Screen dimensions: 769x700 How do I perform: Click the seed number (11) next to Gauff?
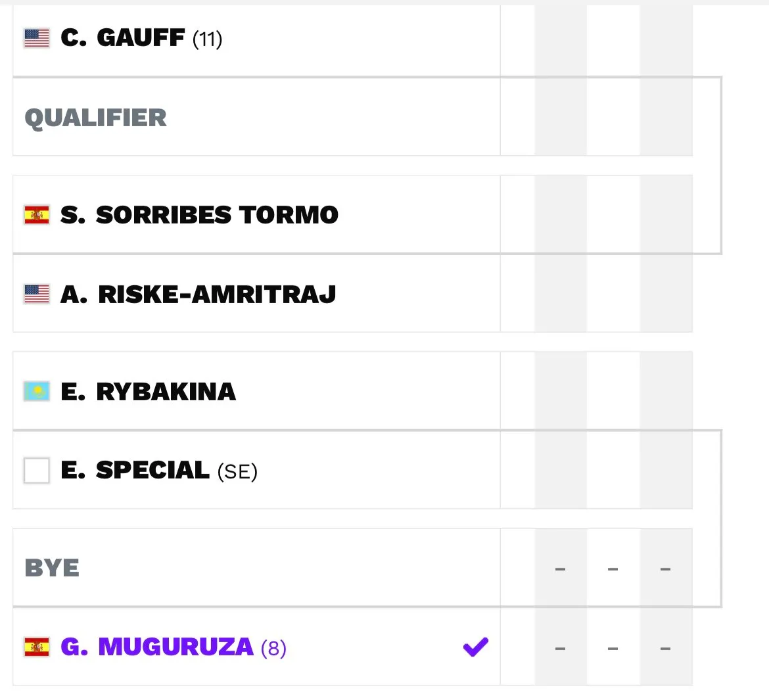pos(208,39)
